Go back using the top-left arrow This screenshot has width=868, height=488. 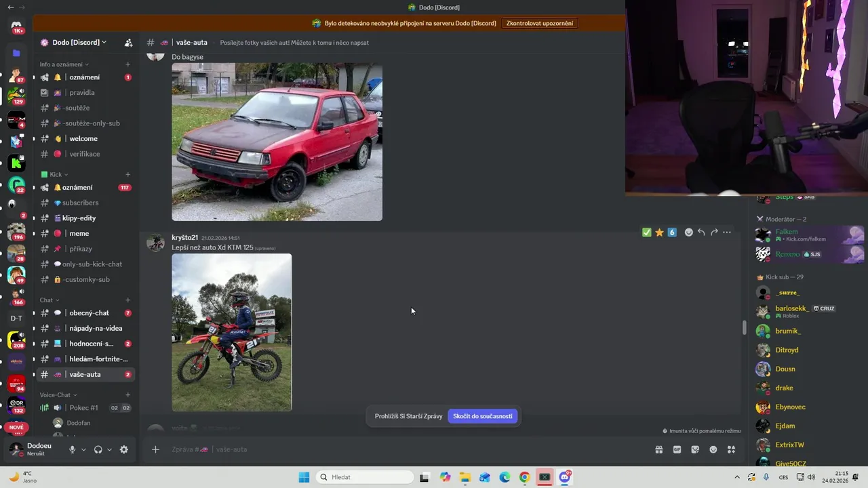click(10, 7)
